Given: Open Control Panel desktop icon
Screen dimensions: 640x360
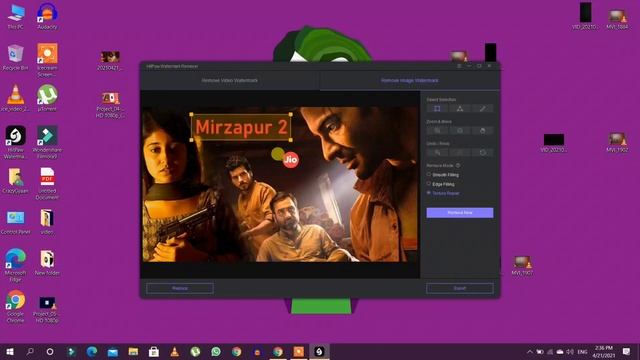Looking at the screenshot, I should [x=16, y=222].
